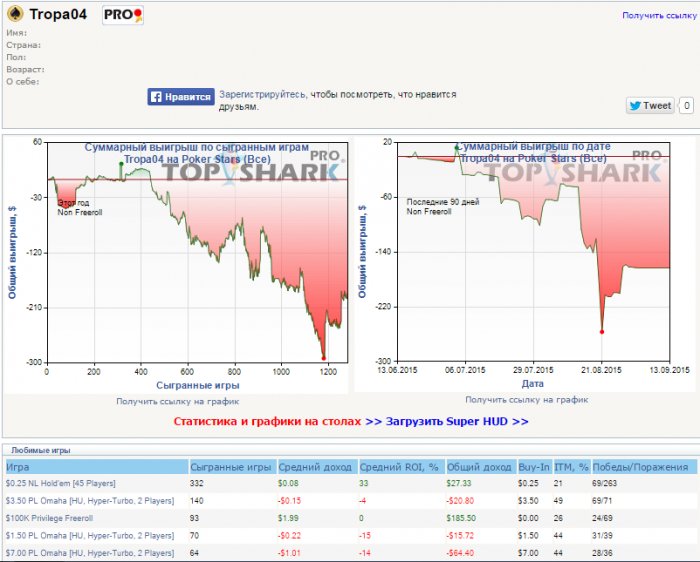This screenshot has height=562, width=700.
Task: Click the $27.33 total income value
Action: (458, 483)
